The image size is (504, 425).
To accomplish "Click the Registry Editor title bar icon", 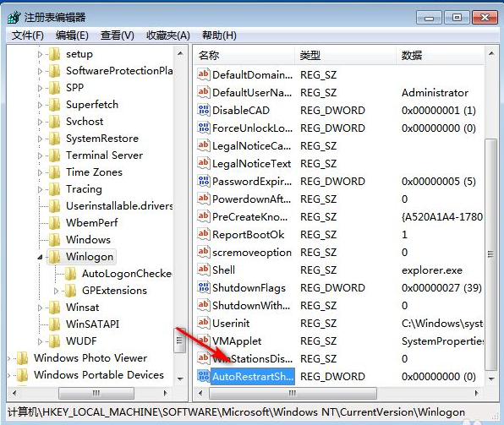I will [x=14, y=18].
